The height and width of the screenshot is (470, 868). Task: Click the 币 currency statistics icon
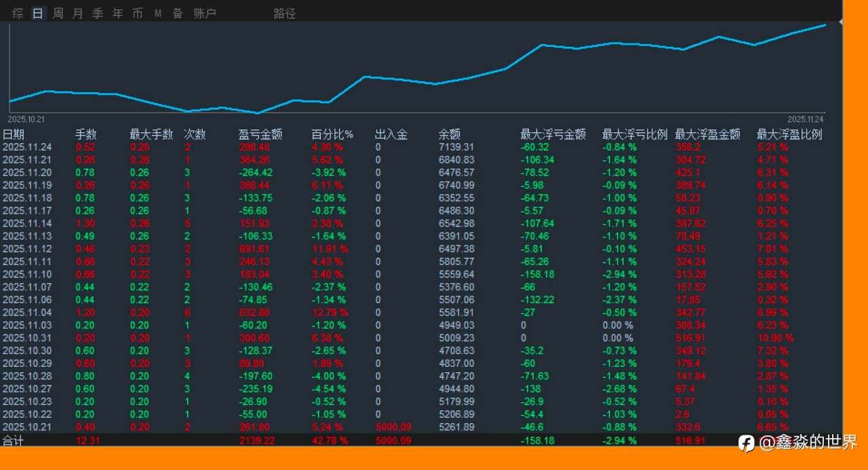tap(137, 12)
